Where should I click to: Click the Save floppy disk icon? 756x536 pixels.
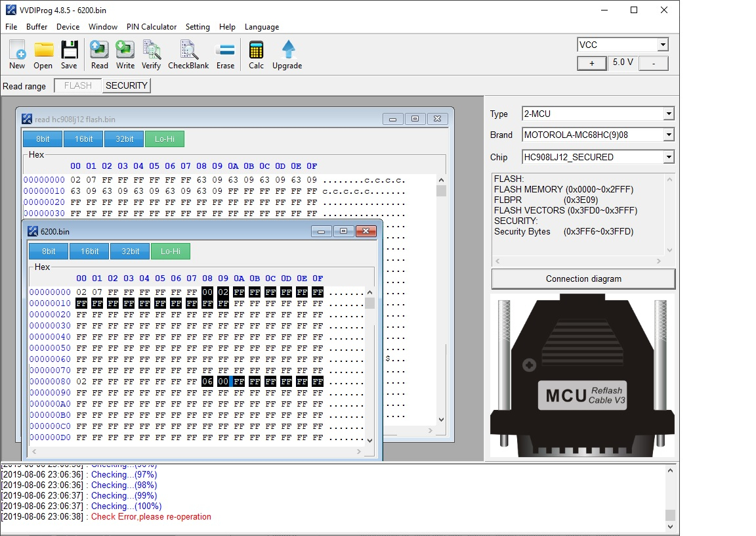click(69, 51)
